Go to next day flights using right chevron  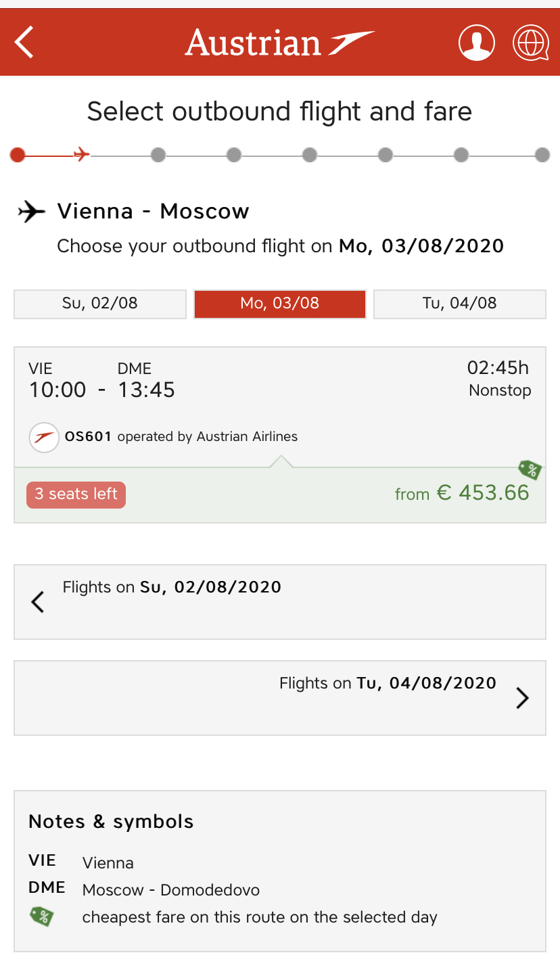(x=522, y=698)
